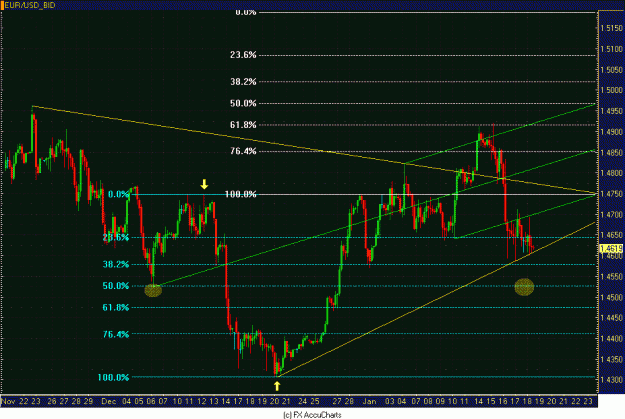Click the 25 date label on time axis
This screenshot has width=625, height=419.
315,401
